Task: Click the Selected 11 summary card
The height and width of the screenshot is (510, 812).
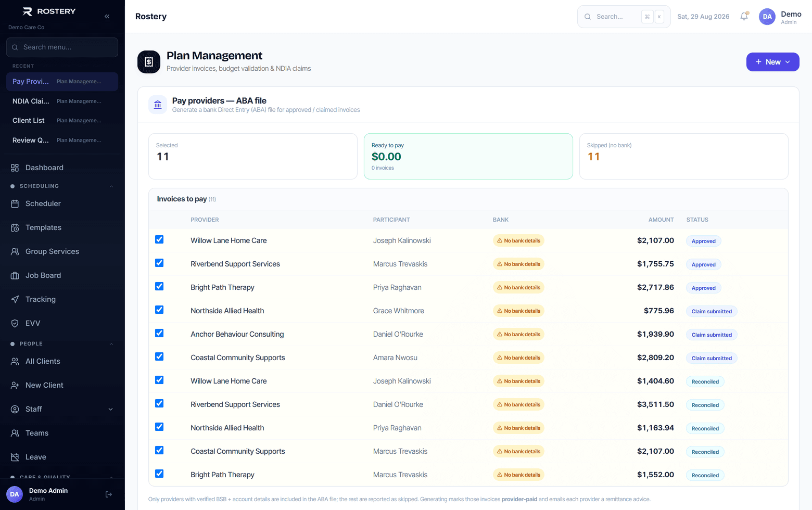Action: click(253, 157)
